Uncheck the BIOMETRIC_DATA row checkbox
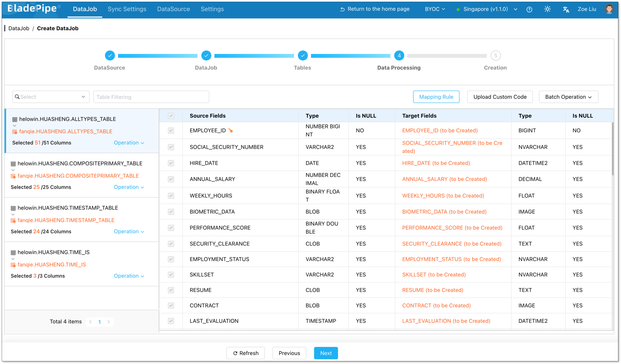 click(171, 212)
